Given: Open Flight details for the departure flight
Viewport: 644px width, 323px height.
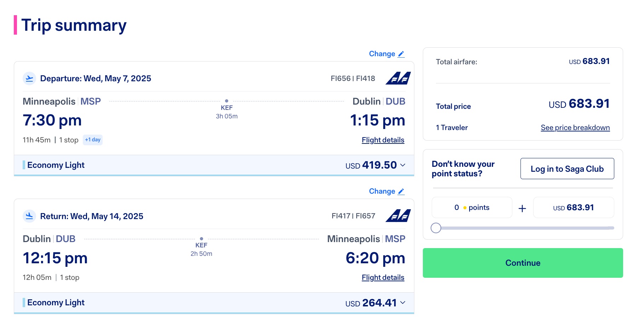Looking at the screenshot, I should pyautogui.click(x=383, y=140).
